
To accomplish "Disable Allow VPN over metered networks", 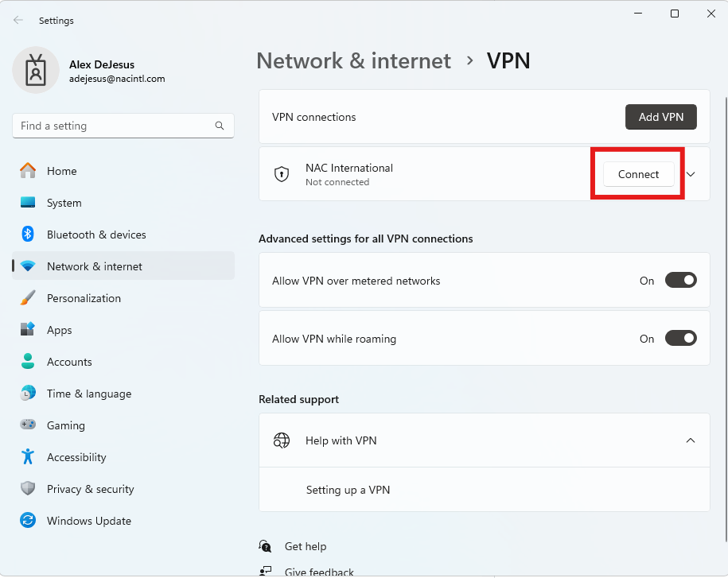I will pos(680,280).
